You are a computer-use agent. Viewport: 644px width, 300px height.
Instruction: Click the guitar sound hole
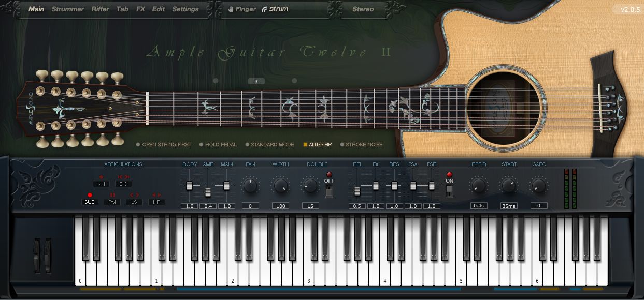click(x=504, y=109)
